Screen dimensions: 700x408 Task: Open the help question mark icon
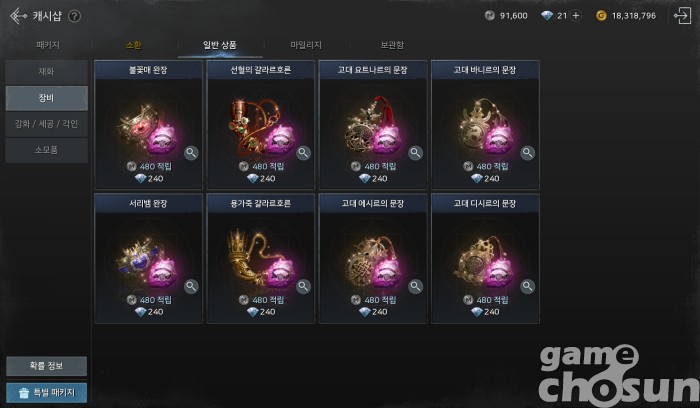tap(75, 17)
